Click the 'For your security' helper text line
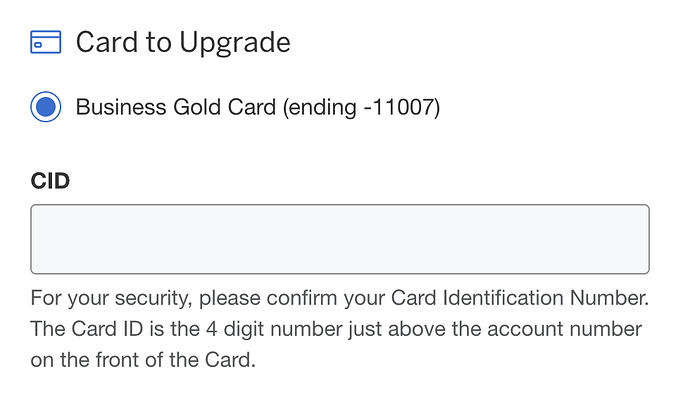The width and height of the screenshot is (690, 395). click(x=340, y=298)
